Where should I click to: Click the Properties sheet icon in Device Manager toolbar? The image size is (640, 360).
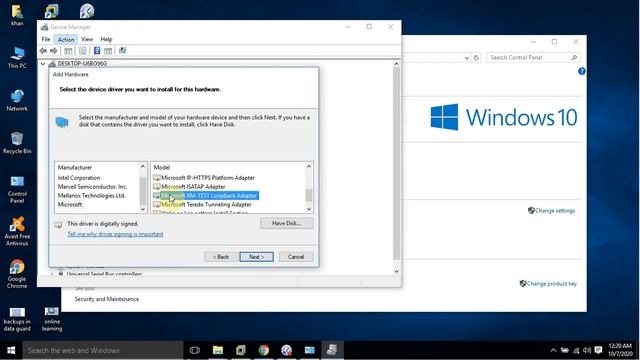click(x=83, y=51)
